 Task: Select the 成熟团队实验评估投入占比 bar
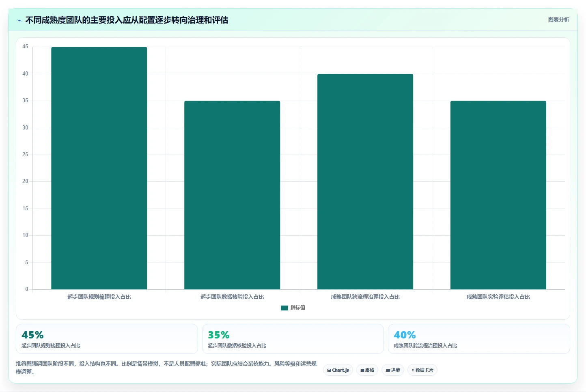[498, 195]
